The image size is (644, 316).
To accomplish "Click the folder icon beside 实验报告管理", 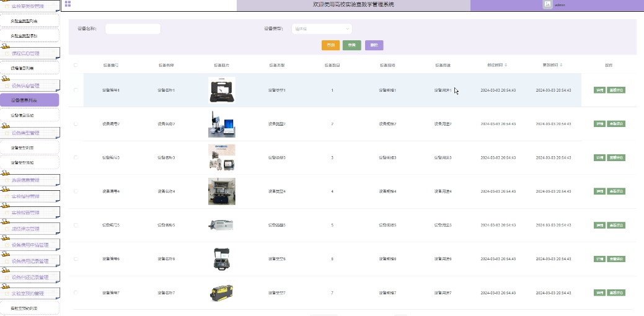I will coord(7,213).
